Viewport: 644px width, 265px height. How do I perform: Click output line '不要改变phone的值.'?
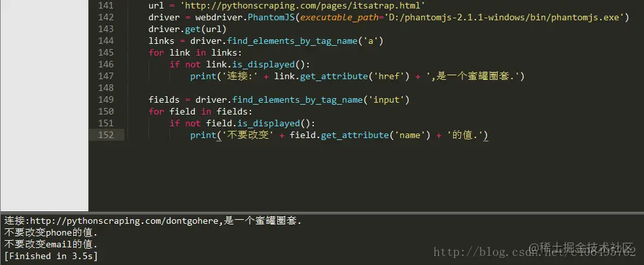coord(51,233)
